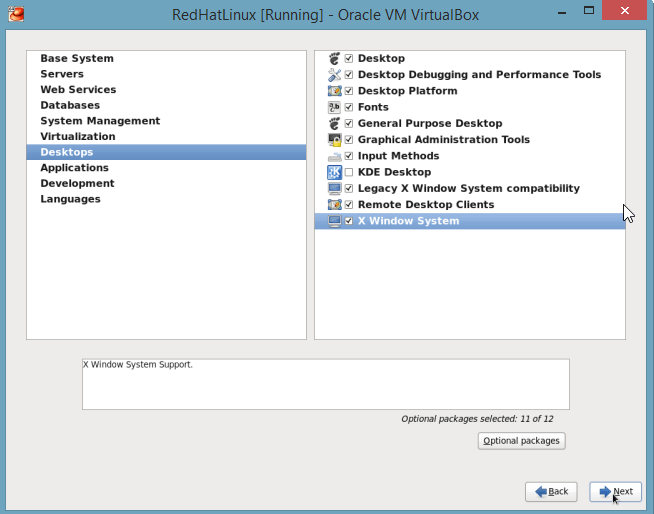Minimize the VirtualBox window
Image resolution: width=654 pixels, height=514 pixels.
pos(562,11)
